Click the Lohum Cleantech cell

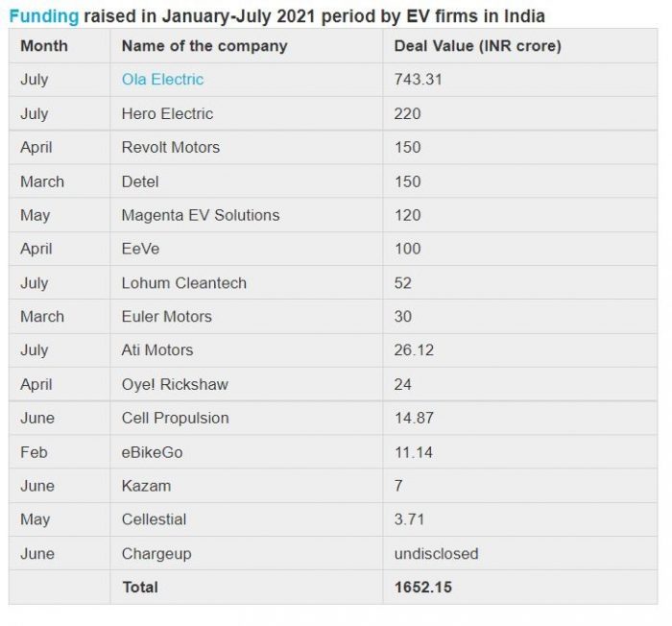[247, 283]
